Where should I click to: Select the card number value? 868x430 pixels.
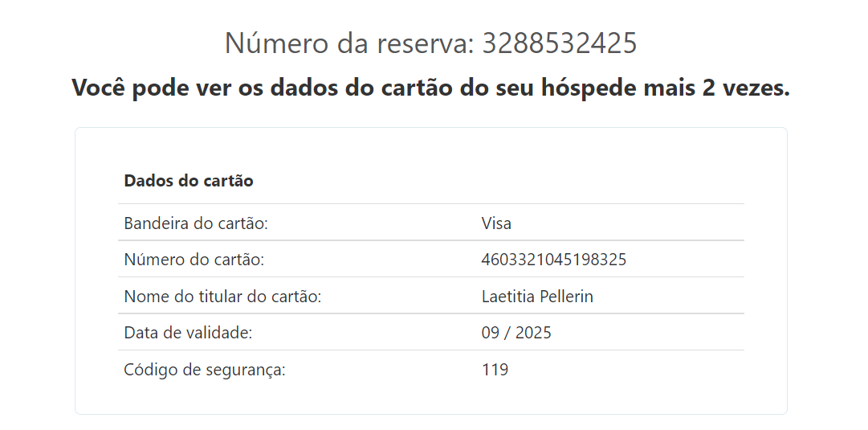(x=554, y=260)
